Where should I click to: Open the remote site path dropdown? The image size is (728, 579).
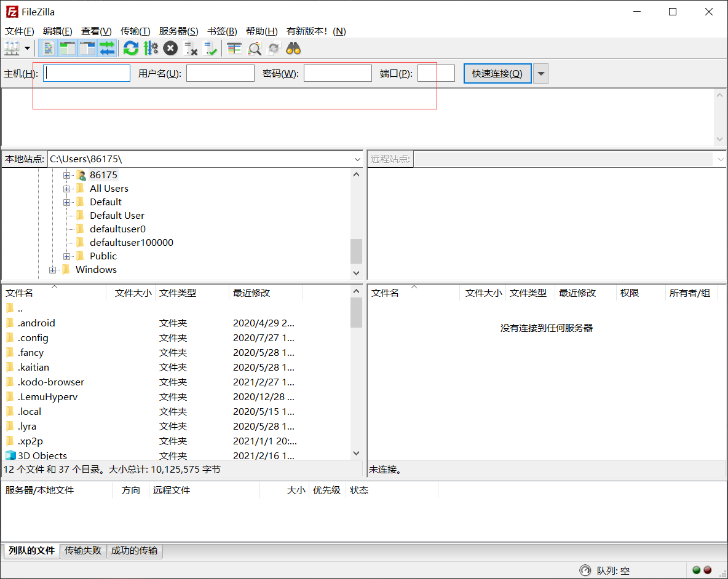click(x=720, y=159)
